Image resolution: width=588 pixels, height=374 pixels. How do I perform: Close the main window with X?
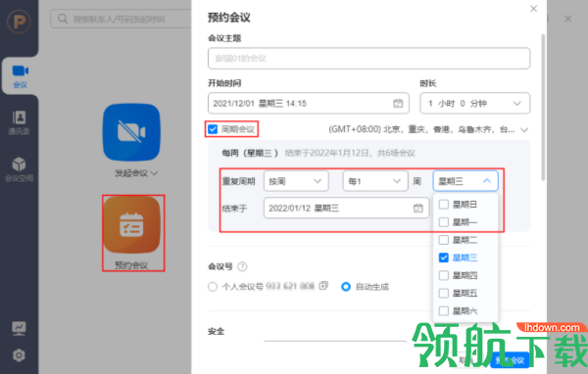568,19
